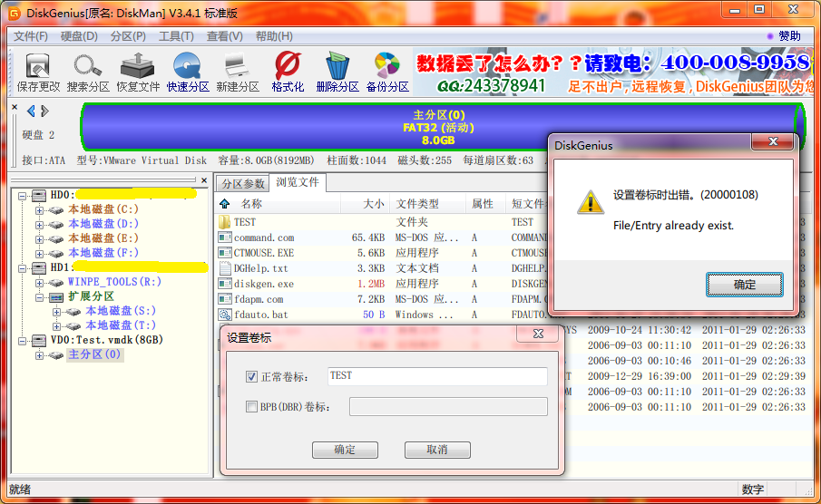Open the 帮助(H) menu
Image resolution: width=821 pixels, height=504 pixels.
[274, 36]
